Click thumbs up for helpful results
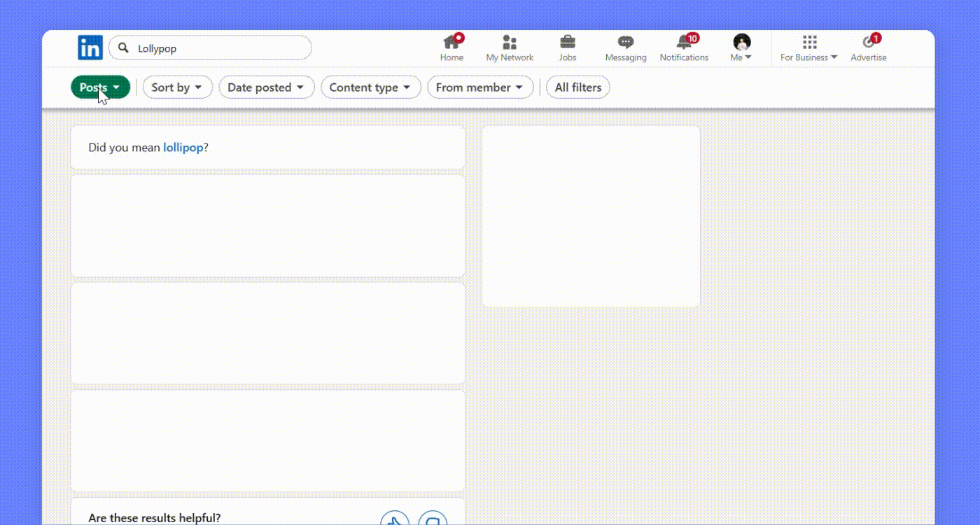 click(395, 519)
